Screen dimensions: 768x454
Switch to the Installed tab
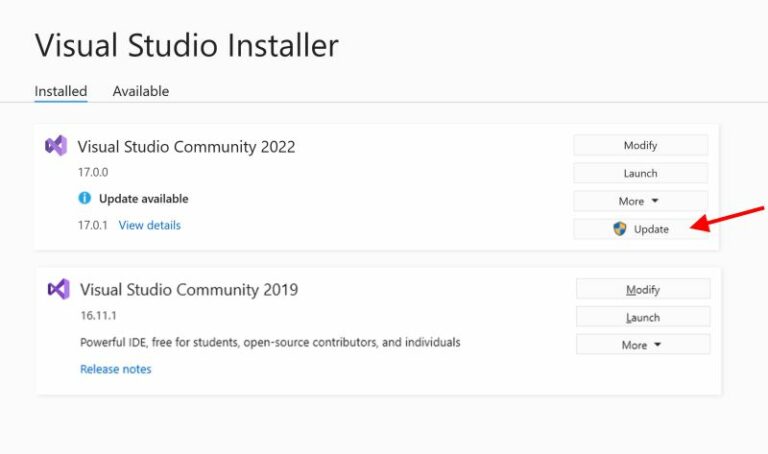coord(61,91)
